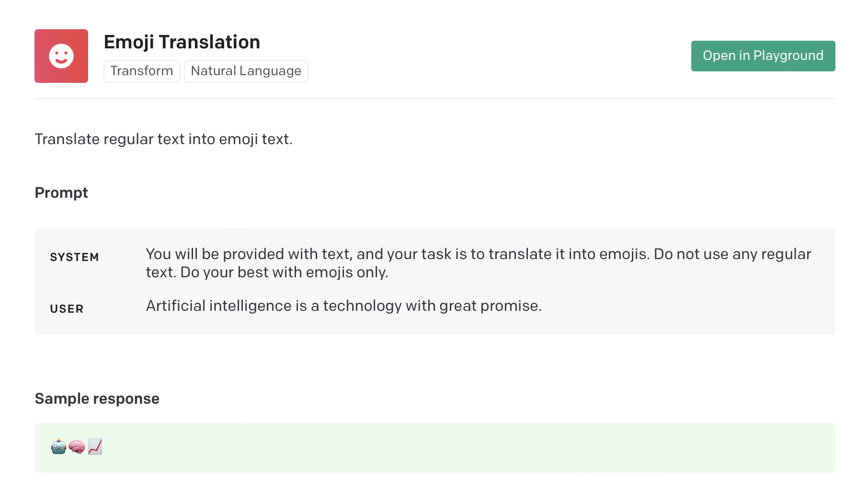Viewport: 868px width, 499px height.
Task: Click the user message about artificial intelligence
Action: tap(344, 306)
